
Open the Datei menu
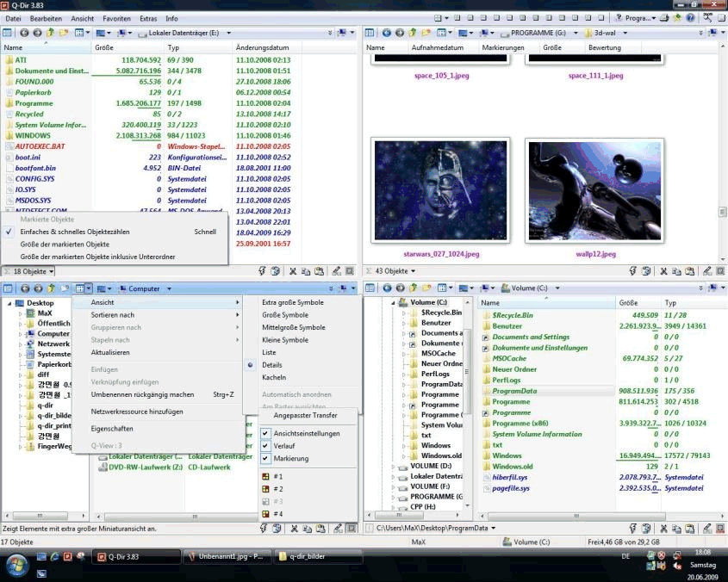[13, 19]
